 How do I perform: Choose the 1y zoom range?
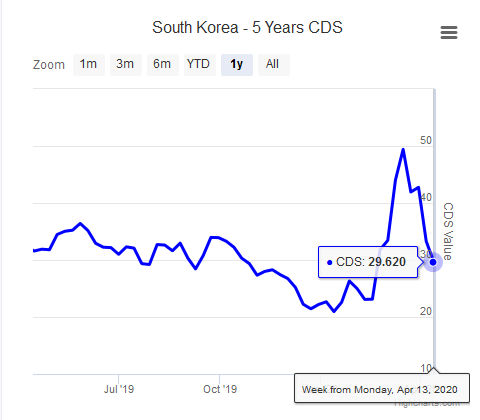(x=237, y=65)
